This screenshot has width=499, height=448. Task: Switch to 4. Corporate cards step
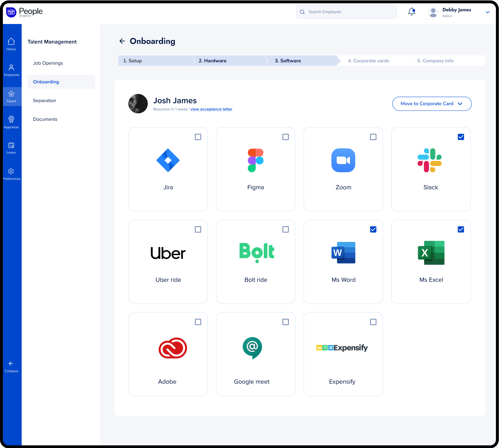368,61
